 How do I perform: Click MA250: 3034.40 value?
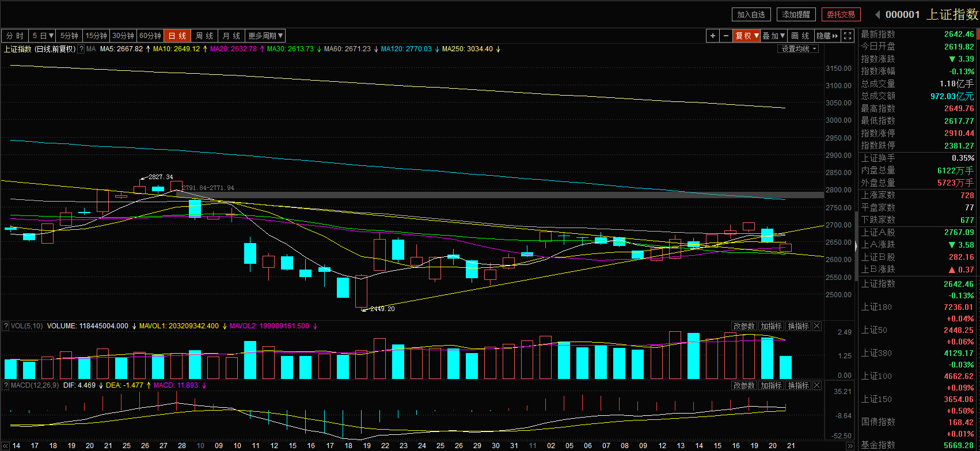pyautogui.click(x=468, y=49)
